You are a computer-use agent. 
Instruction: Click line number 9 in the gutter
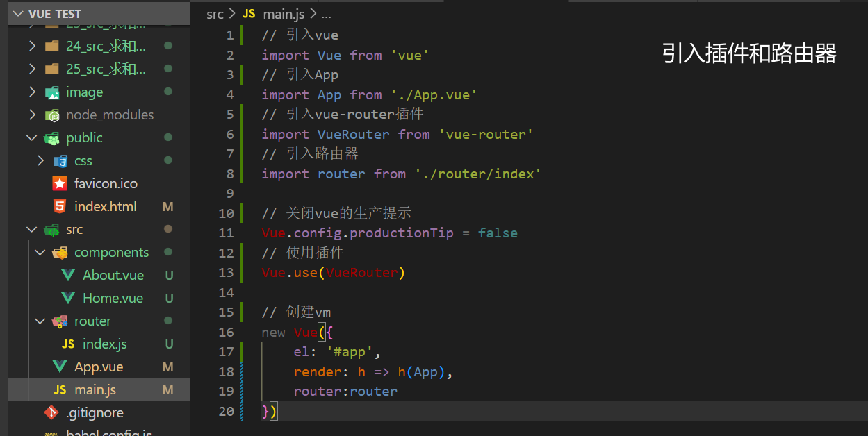point(230,193)
